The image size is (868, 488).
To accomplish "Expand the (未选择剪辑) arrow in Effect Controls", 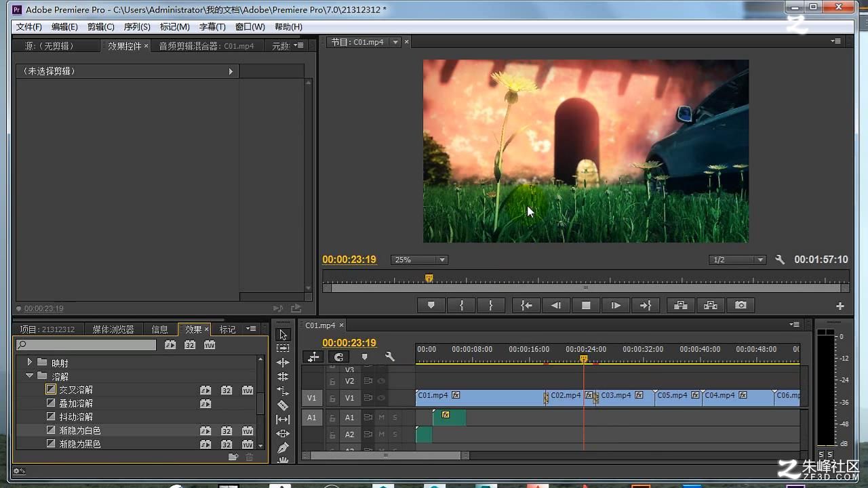I will [x=231, y=71].
